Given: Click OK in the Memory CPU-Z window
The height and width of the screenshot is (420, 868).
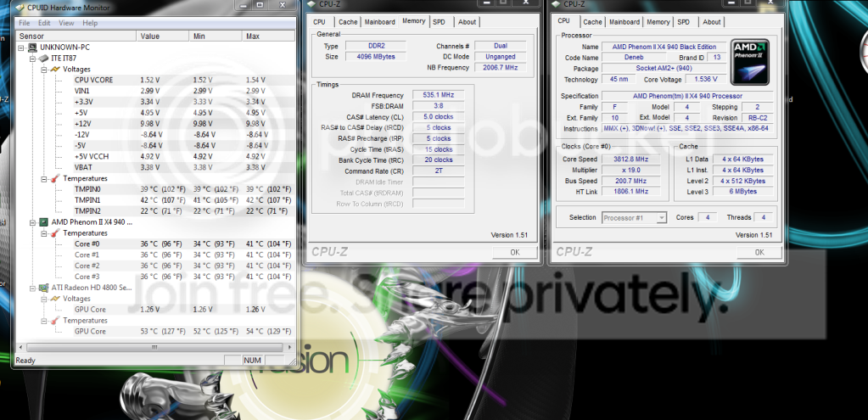Looking at the screenshot, I should point(515,252).
